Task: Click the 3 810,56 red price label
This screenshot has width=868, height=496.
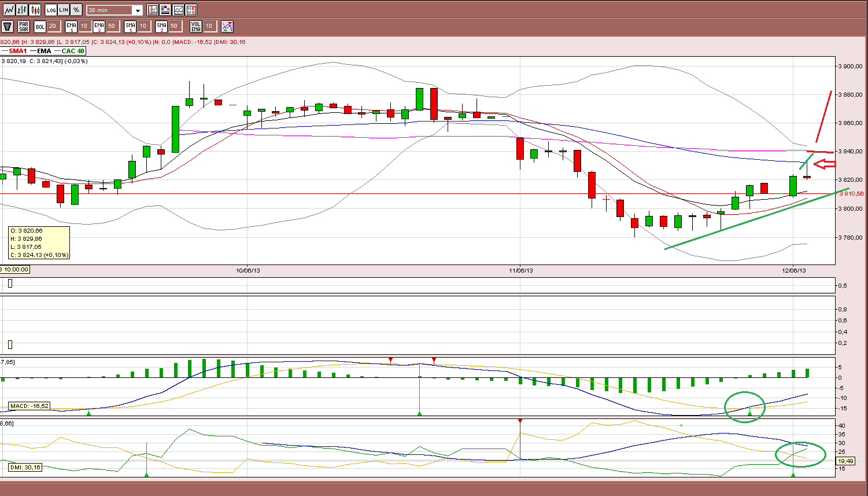Action: point(852,194)
